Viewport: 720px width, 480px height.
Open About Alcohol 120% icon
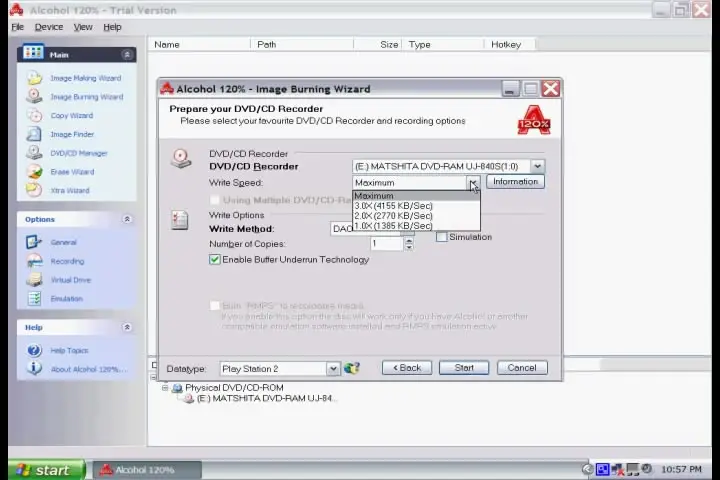[34, 368]
